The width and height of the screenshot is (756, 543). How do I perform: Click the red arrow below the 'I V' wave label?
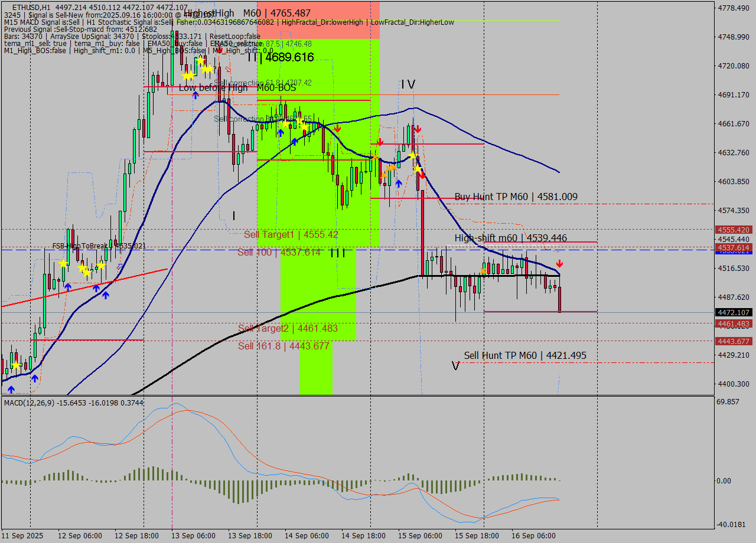(416, 128)
